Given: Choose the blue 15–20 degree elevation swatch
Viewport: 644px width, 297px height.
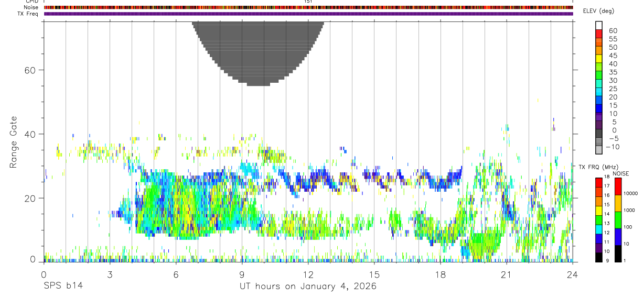Looking at the screenshot, I should coord(599,101).
